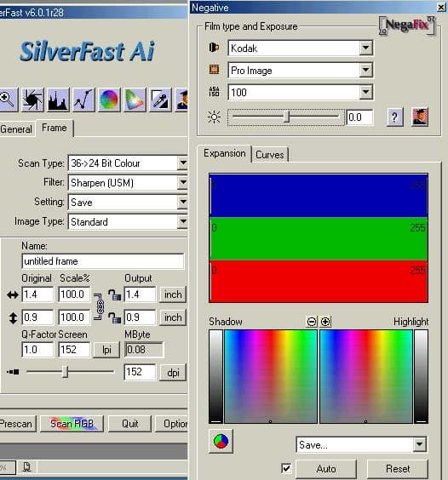448x480 pixels.
Task: Click the Name field 'untitled frame'
Action: click(x=103, y=261)
